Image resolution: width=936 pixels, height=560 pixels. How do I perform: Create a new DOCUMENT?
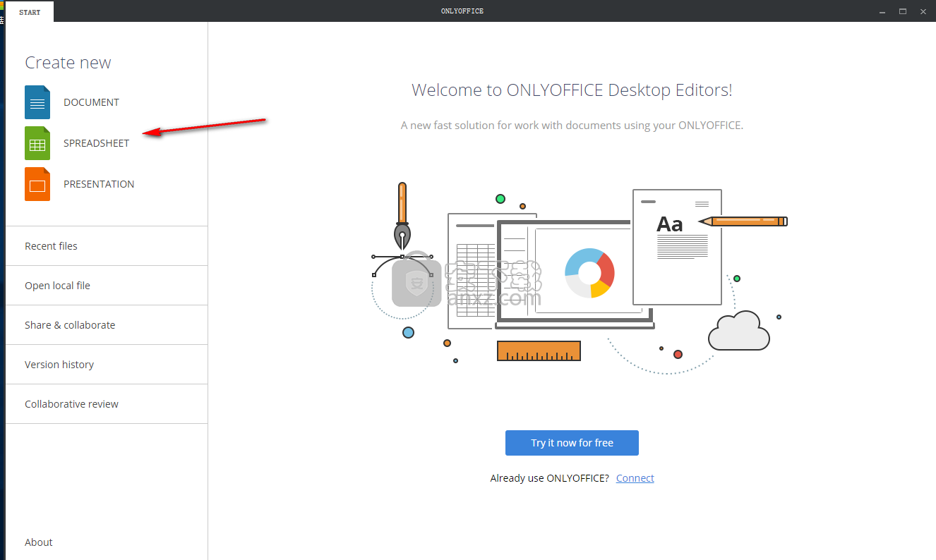click(x=91, y=102)
